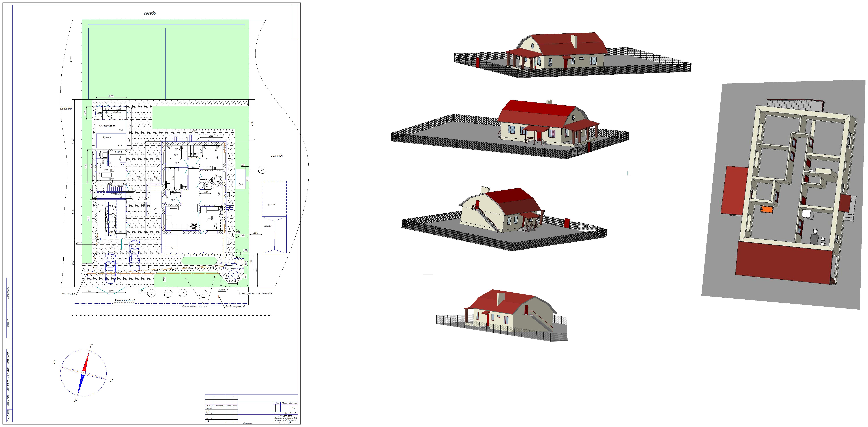868x427 pixels.
Task: Open the top-down cutaway floor render
Action: pos(784,194)
